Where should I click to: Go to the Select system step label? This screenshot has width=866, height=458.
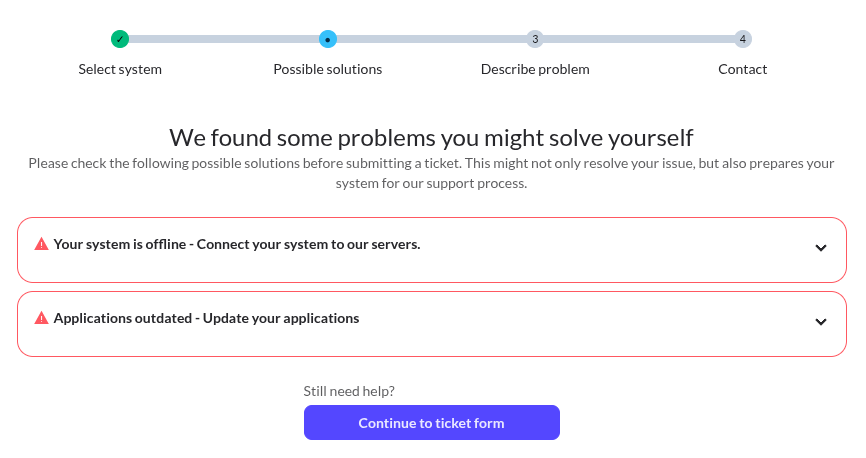120,70
